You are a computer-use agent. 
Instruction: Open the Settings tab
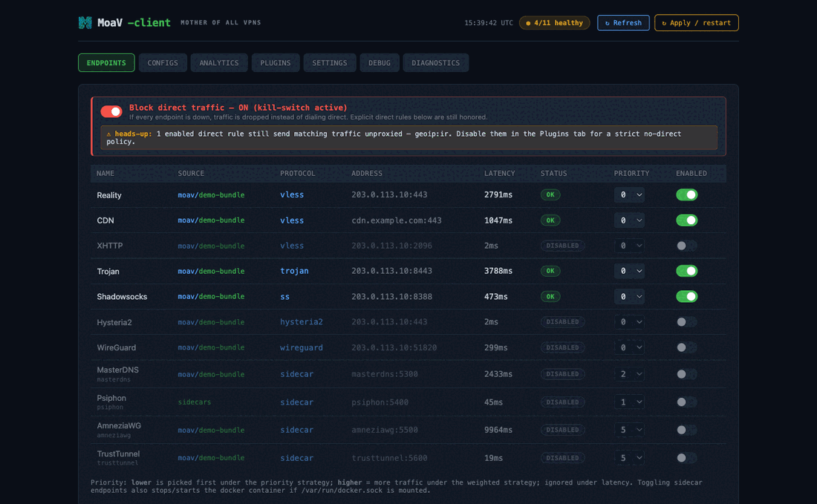[x=329, y=62]
